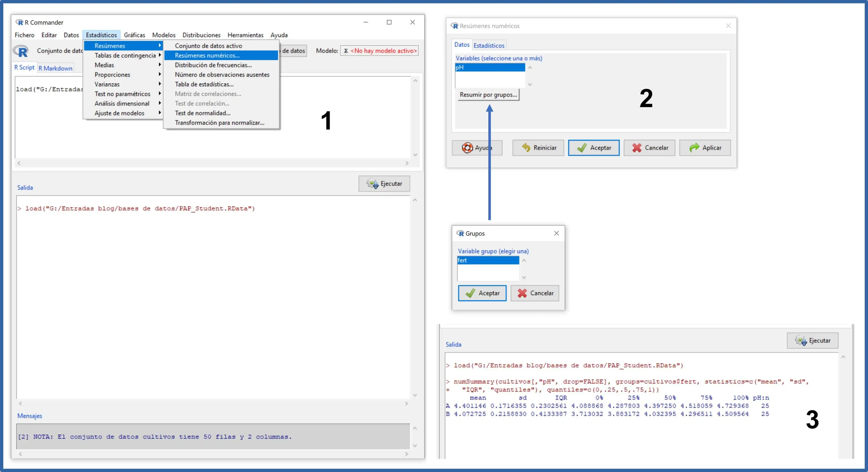Expand the Tablas de contingencia submenu
The height and width of the screenshot is (472, 868).
click(x=125, y=55)
